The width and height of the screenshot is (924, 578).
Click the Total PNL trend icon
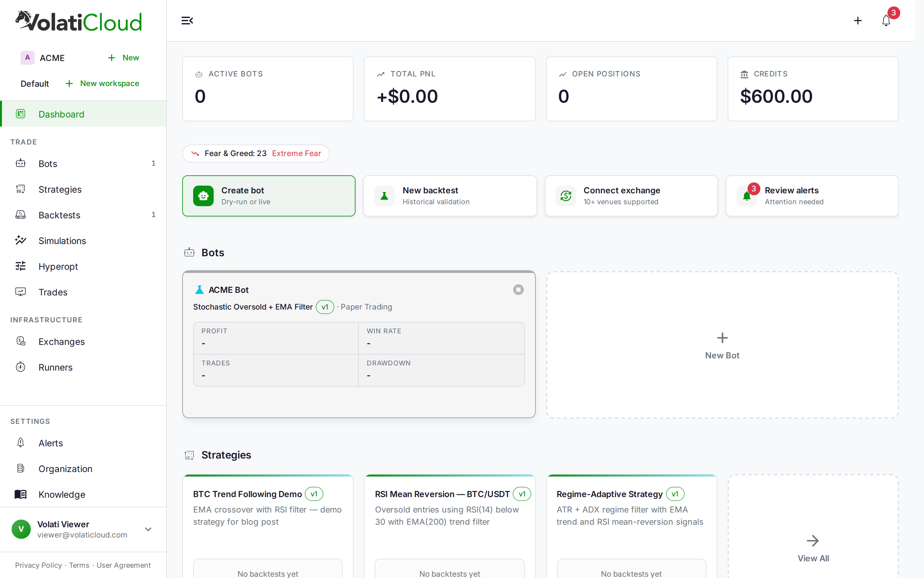coord(380,74)
